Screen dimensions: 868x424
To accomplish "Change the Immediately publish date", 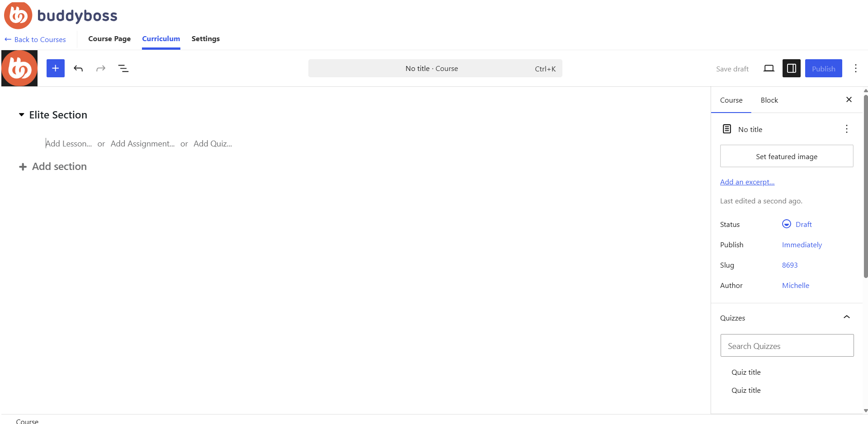I will pos(802,245).
